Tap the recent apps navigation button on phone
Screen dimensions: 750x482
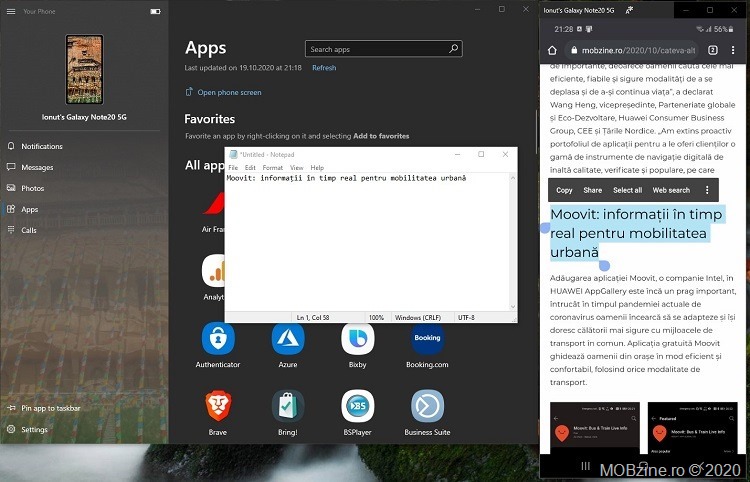585,466
